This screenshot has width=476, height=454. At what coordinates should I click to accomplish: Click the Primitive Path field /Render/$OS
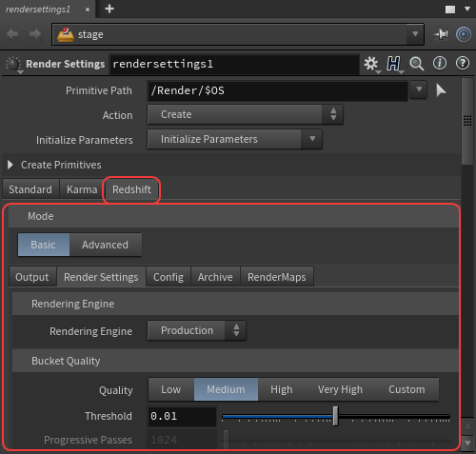tap(278, 90)
